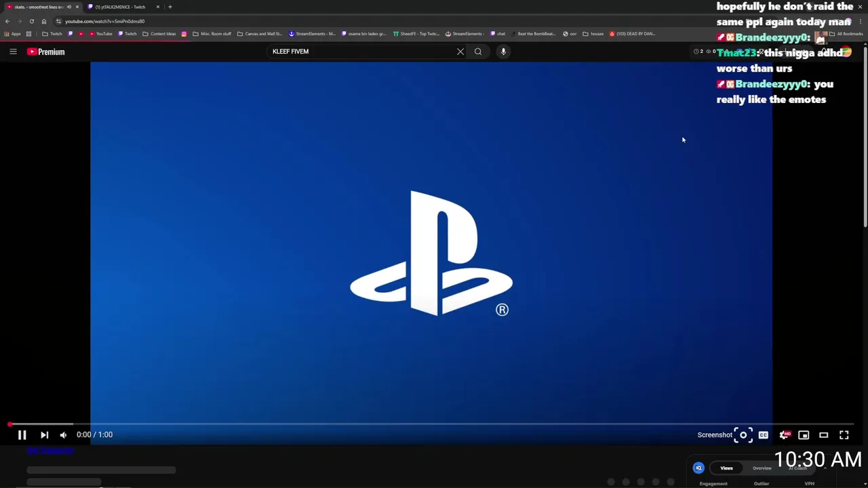Open the StreamElements - M... bookmark
This screenshot has width=868, height=488.
click(313, 34)
